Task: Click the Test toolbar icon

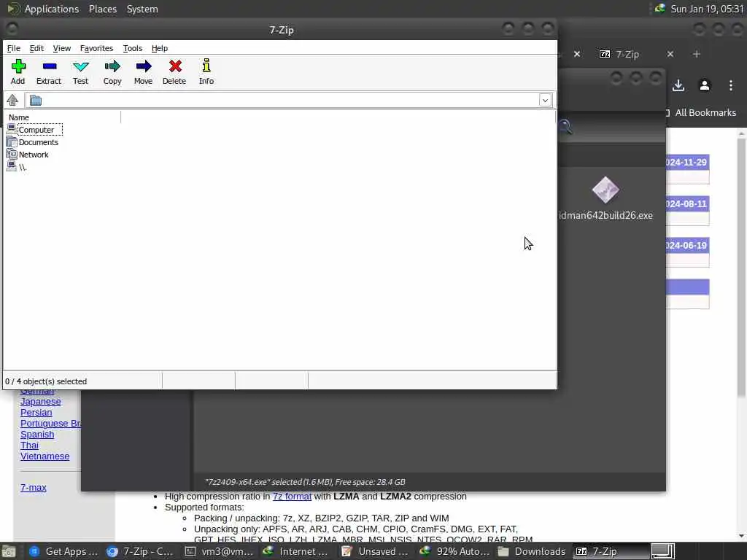Action: coord(80,72)
